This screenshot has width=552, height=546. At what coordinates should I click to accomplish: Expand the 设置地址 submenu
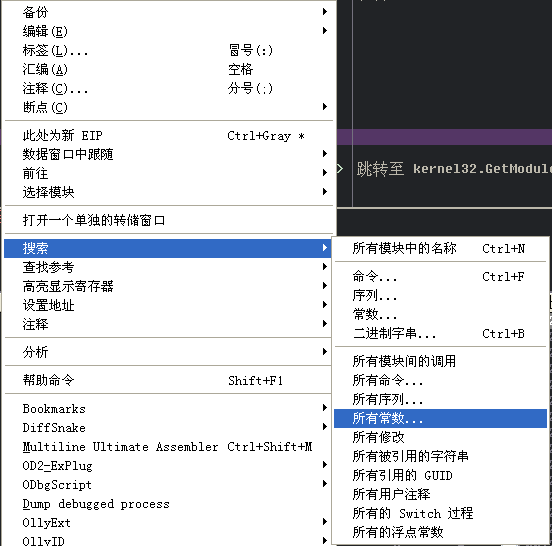[168, 305]
